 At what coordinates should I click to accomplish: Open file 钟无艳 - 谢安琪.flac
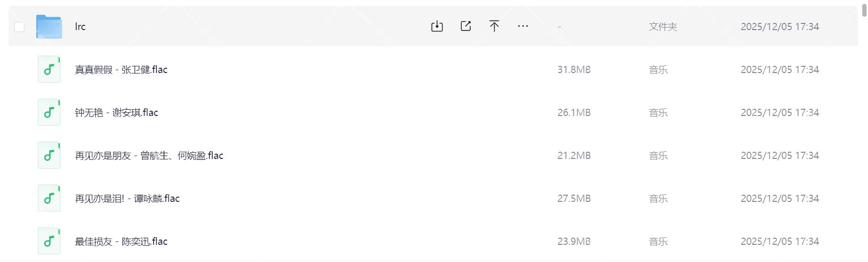coord(116,113)
